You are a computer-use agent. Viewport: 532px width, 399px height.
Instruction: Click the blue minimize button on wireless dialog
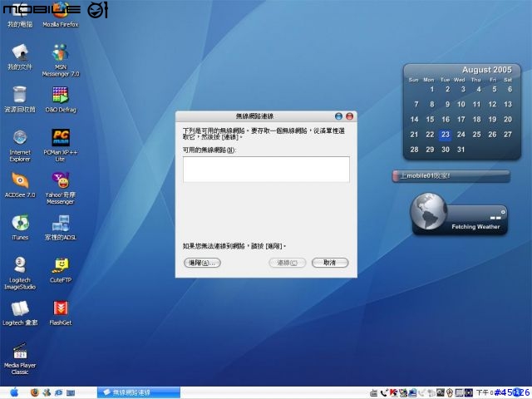(x=338, y=116)
